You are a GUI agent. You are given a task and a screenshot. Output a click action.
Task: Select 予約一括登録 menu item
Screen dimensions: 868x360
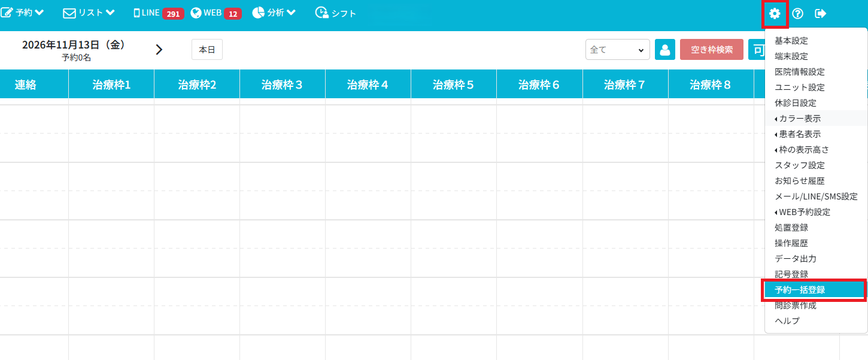pyautogui.click(x=816, y=290)
